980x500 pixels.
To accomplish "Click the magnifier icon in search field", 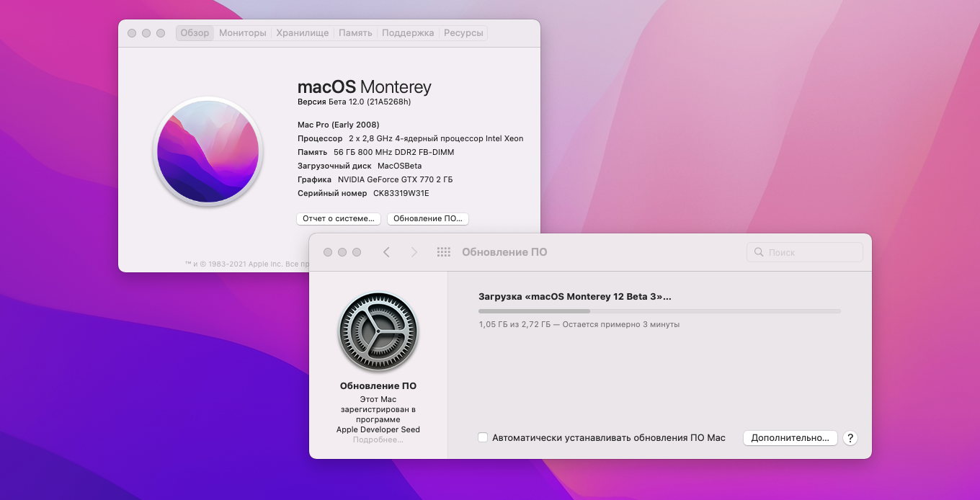I will [759, 252].
